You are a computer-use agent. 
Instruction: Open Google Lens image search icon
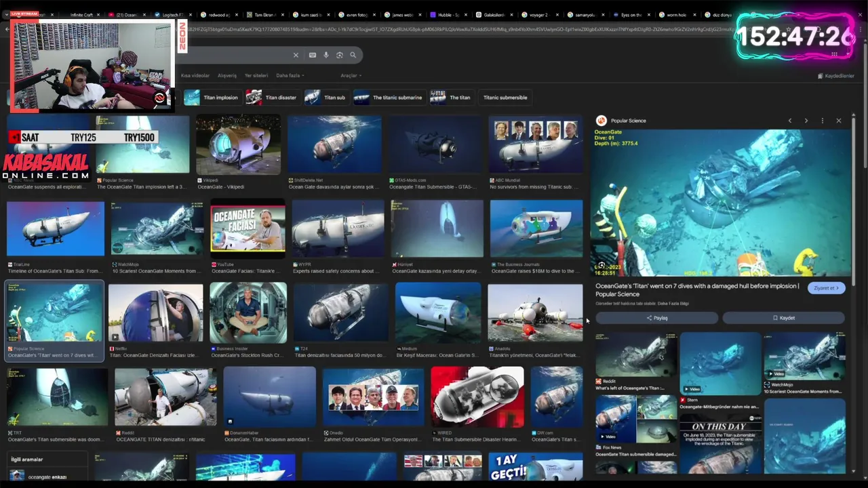340,55
